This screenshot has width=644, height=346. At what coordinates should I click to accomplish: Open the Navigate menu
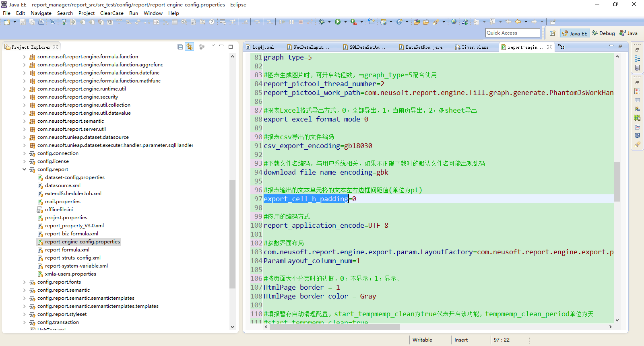41,13
